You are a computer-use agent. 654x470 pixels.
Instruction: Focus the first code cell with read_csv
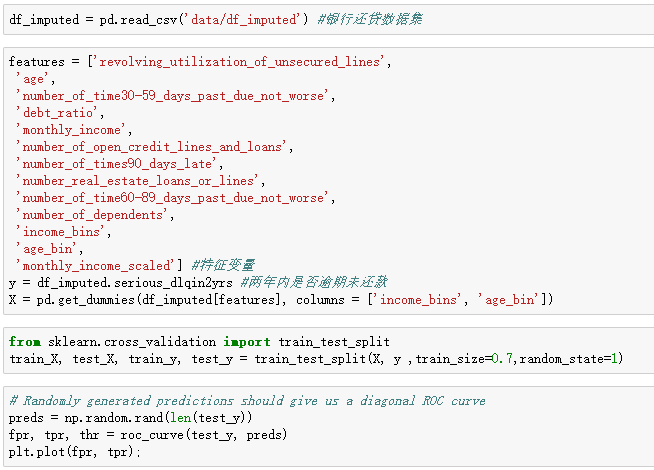pos(329,20)
